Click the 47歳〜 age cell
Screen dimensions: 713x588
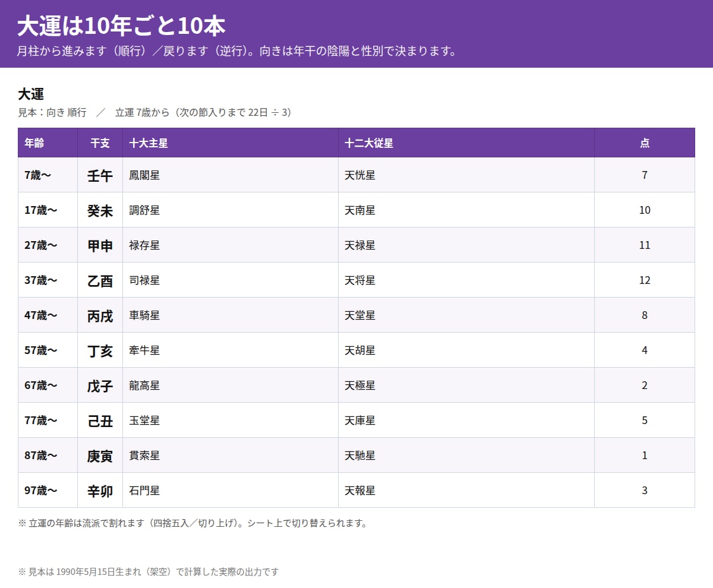click(x=48, y=315)
